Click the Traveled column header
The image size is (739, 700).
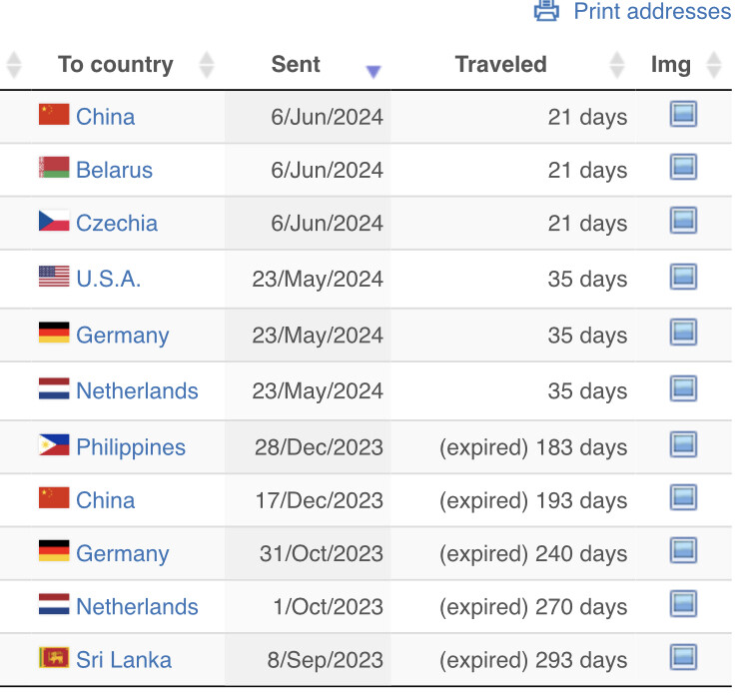500,64
